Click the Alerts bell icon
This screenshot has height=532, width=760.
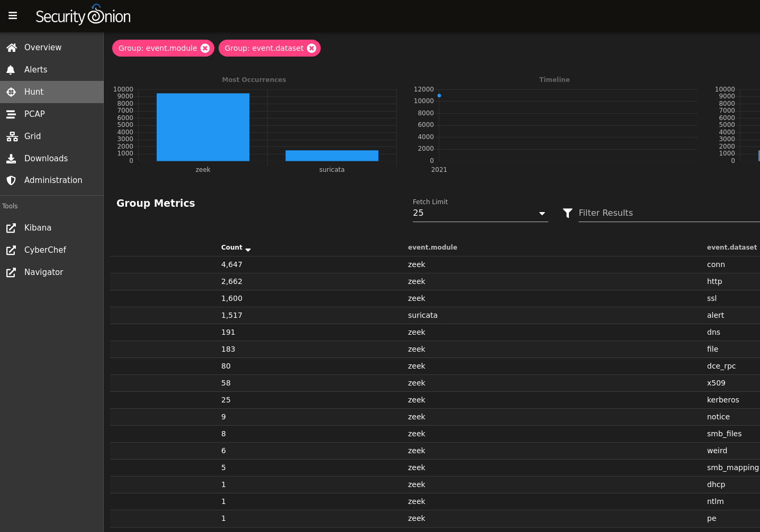coord(11,70)
